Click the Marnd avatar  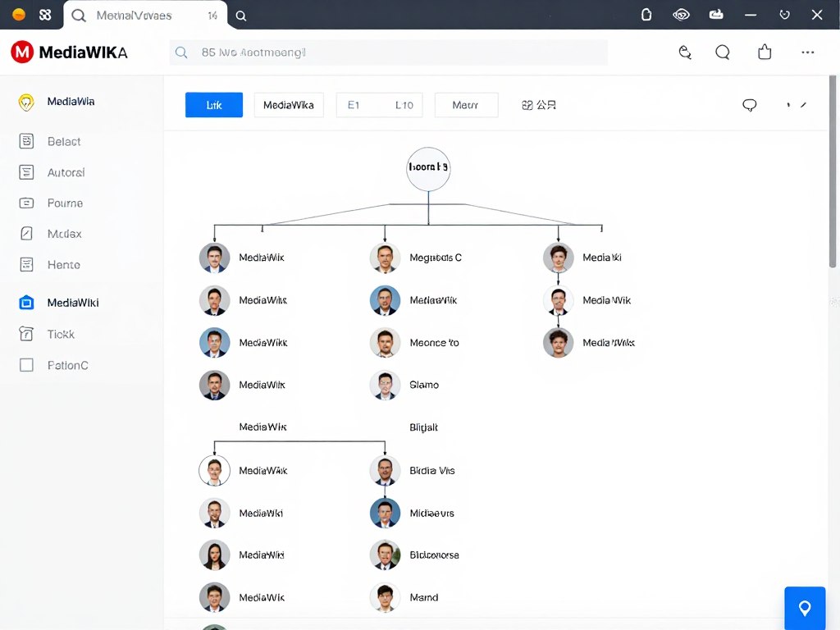point(385,597)
